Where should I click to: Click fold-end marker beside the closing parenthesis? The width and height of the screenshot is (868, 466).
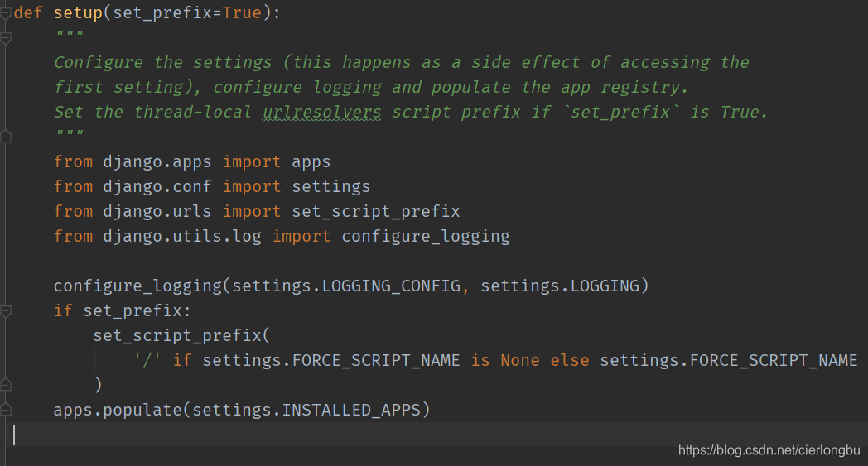click(6, 384)
